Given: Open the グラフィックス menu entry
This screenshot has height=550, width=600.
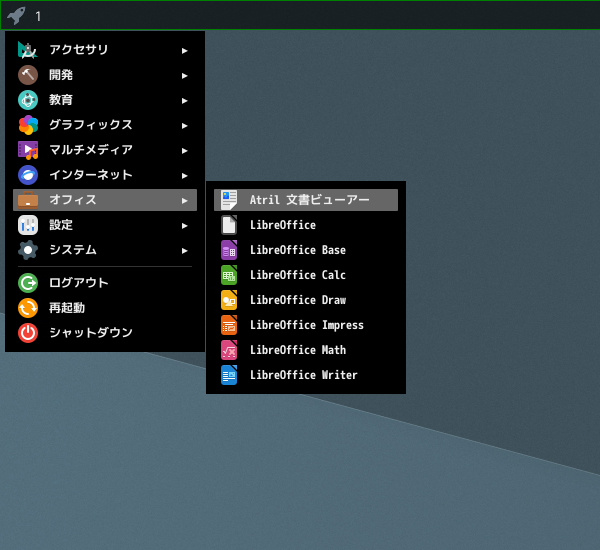Looking at the screenshot, I should 105,125.
